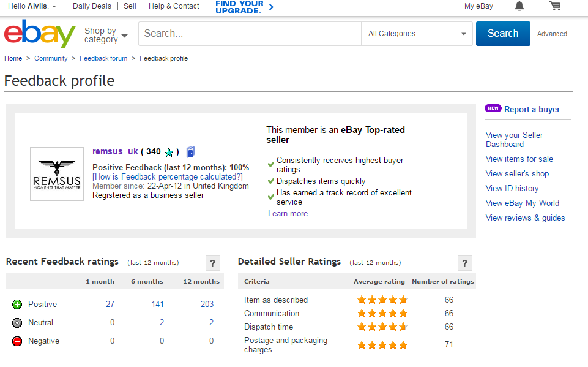The image size is (588, 367).
Task: Open Help & Contact
Action: pyautogui.click(x=174, y=6)
